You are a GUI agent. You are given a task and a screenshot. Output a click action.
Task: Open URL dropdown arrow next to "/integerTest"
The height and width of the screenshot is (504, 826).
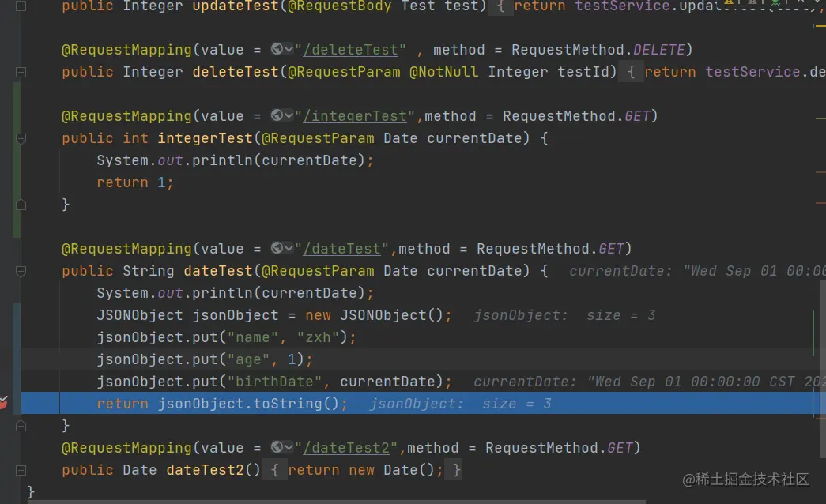click(x=289, y=116)
